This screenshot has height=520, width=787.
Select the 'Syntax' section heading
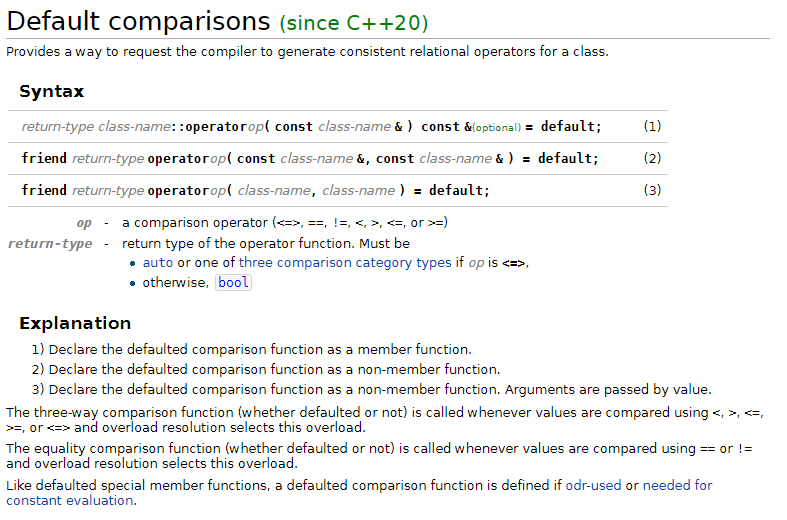[x=52, y=91]
